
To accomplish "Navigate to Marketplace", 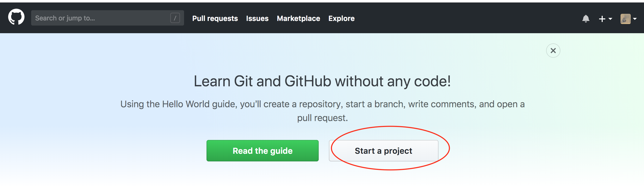I will click(x=298, y=18).
